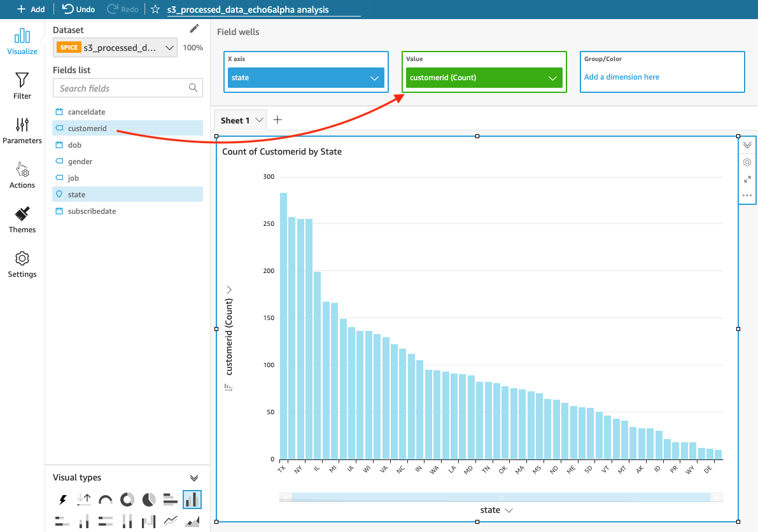The height and width of the screenshot is (532, 758).
Task: Click the pencil icon to edit dataset
Action: [194, 29]
